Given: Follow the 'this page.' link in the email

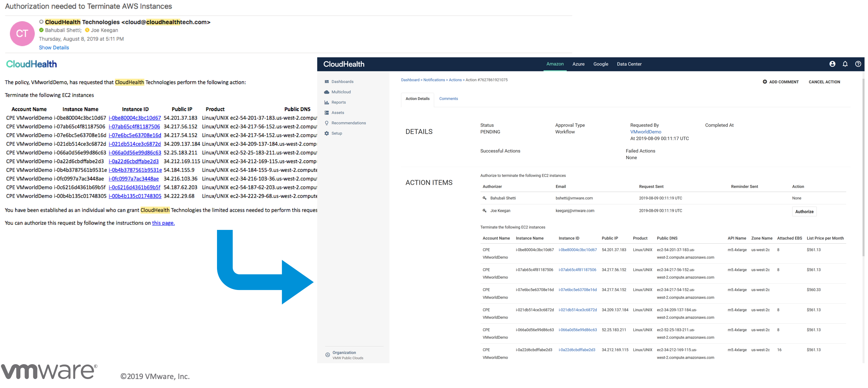Looking at the screenshot, I should 163,223.
